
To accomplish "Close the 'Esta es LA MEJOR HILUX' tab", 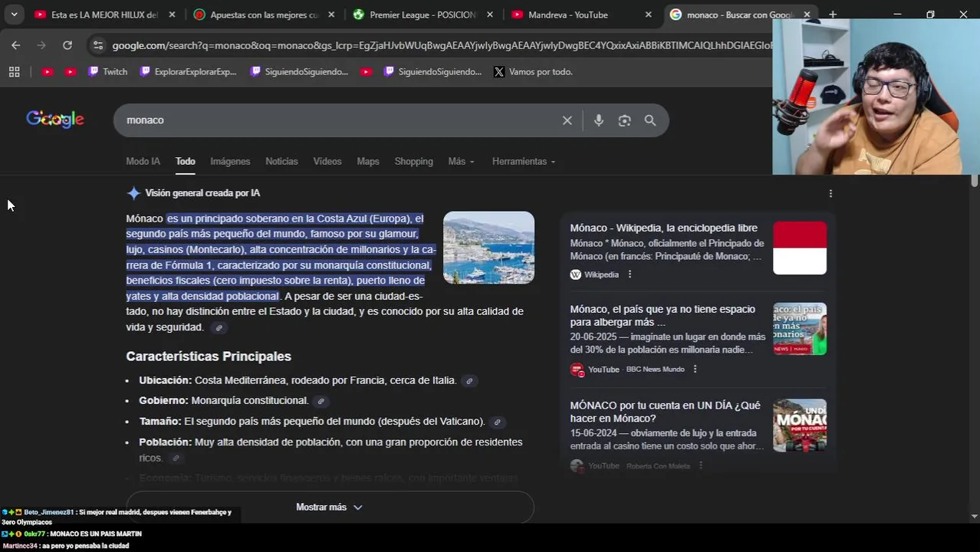I will (172, 15).
